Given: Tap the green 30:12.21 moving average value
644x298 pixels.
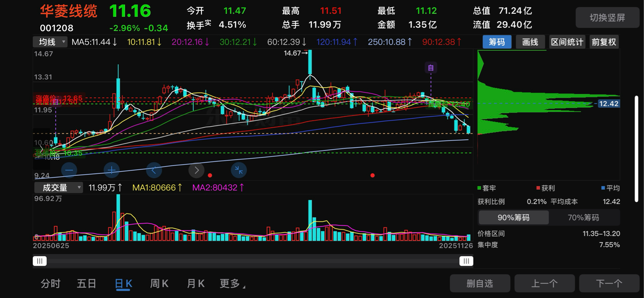Looking at the screenshot, I should tap(238, 42).
